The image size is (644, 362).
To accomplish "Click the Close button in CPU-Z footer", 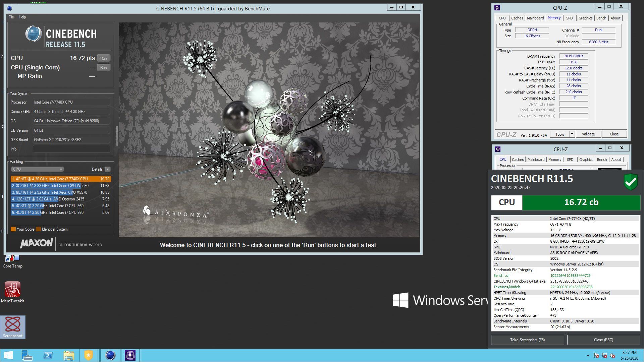I will 614,134.
